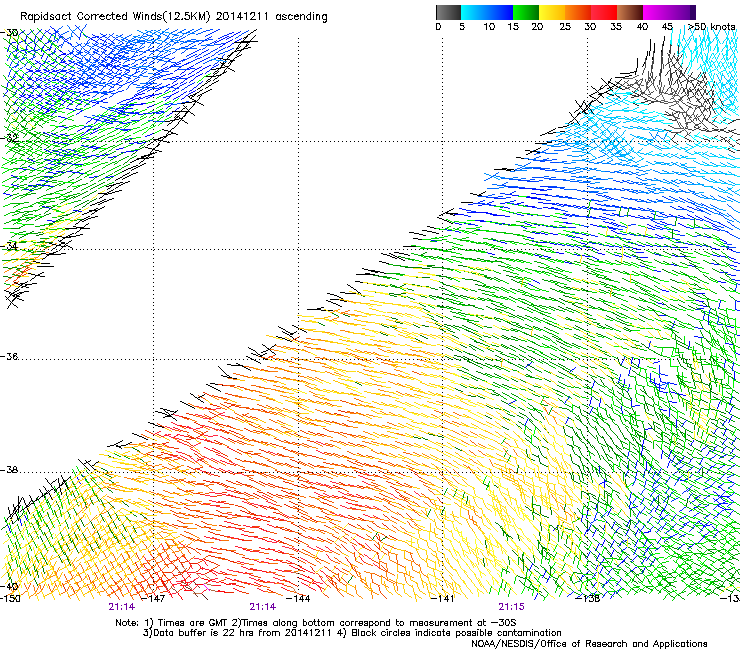Click the '-138' longitude axis label
Viewport: 740px width, 650px height.
(x=589, y=599)
